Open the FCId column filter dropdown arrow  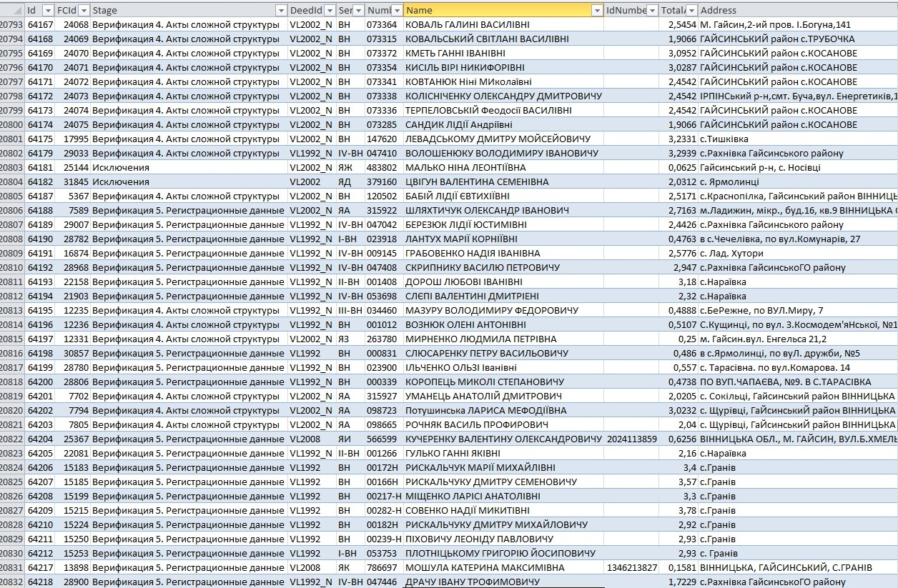(84, 11)
